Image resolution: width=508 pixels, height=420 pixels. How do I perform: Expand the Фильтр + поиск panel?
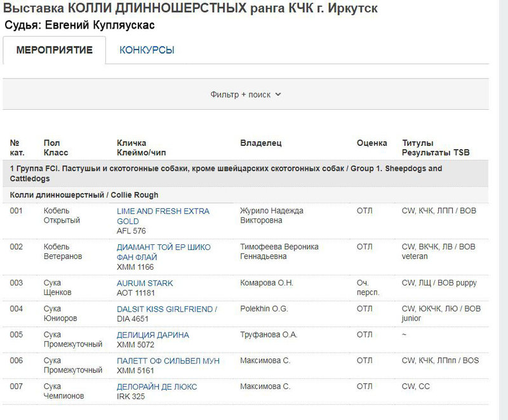[246, 95]
